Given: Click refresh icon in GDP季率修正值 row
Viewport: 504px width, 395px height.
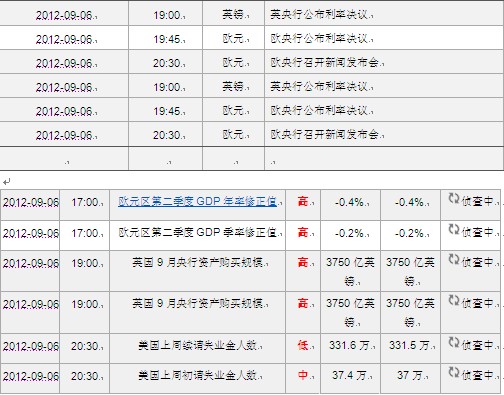Looking at the screenshot, I should (x=454, y=229).
